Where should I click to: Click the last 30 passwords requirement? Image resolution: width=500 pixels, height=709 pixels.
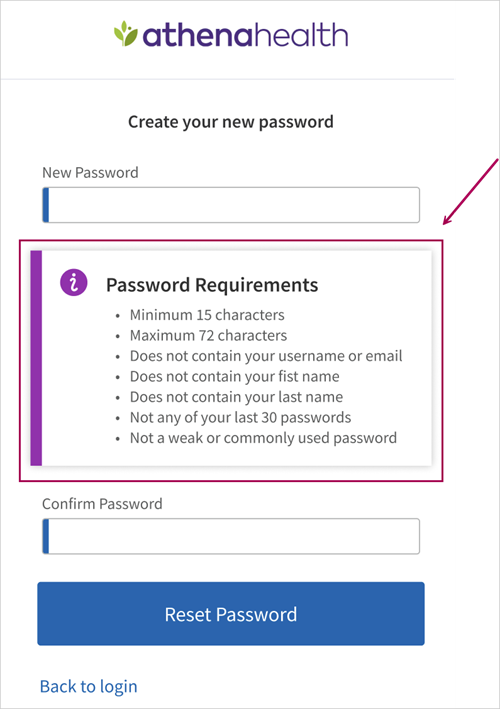[x=241, y=417]
